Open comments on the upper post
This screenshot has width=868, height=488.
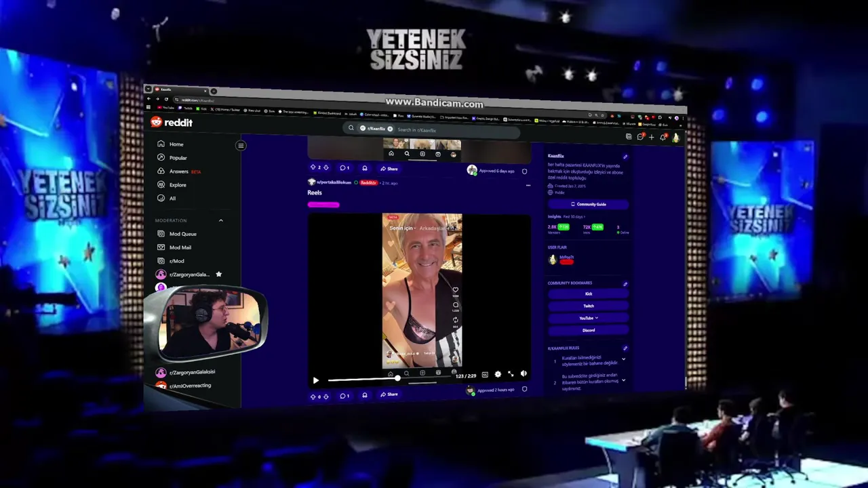[x=344, y=167]
